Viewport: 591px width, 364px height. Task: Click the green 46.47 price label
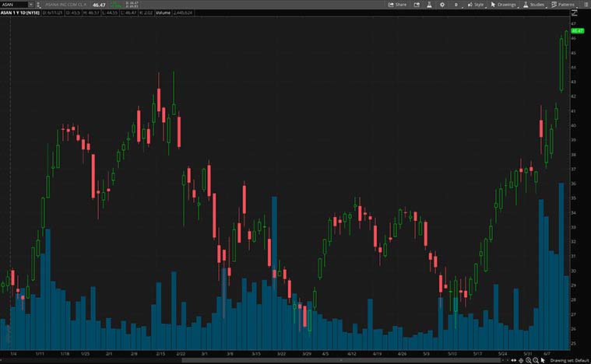pos(578,30)
